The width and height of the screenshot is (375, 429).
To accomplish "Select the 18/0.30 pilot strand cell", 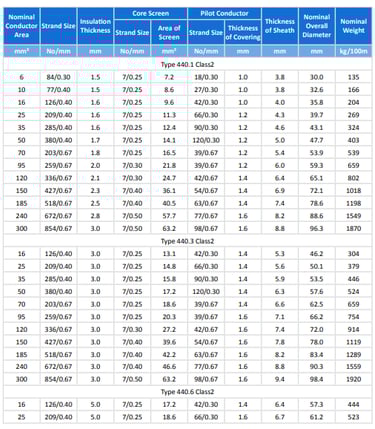I will click(x=206, y=77).
